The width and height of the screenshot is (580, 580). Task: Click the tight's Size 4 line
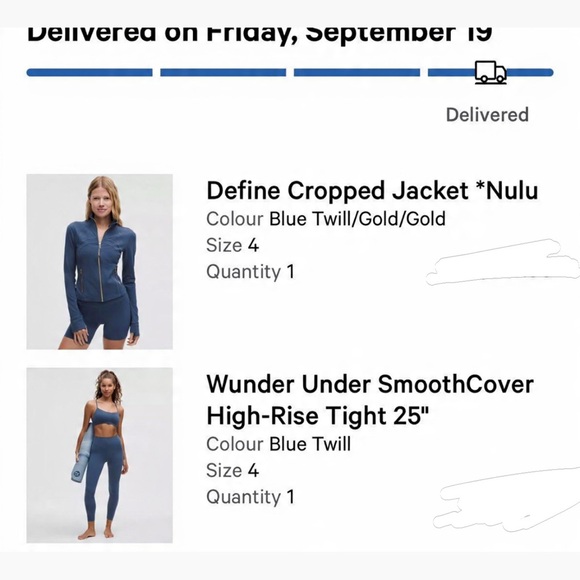click(x=233, y=471)
